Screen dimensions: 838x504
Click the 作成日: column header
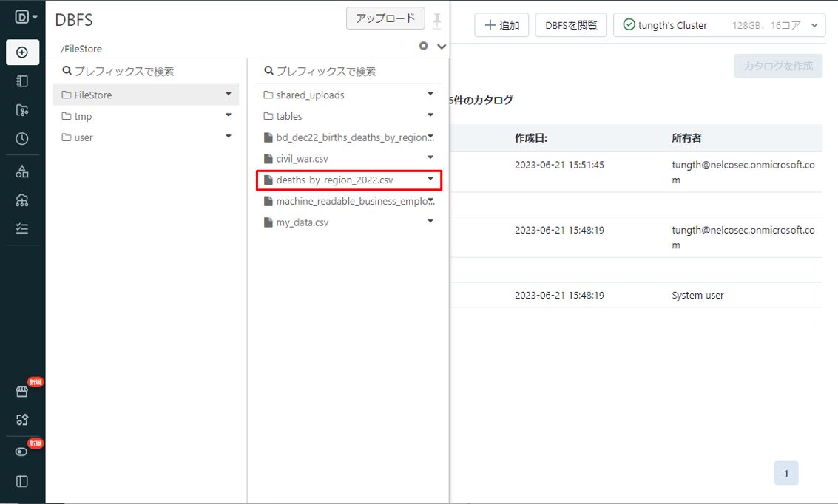click(x=531, y=138)
